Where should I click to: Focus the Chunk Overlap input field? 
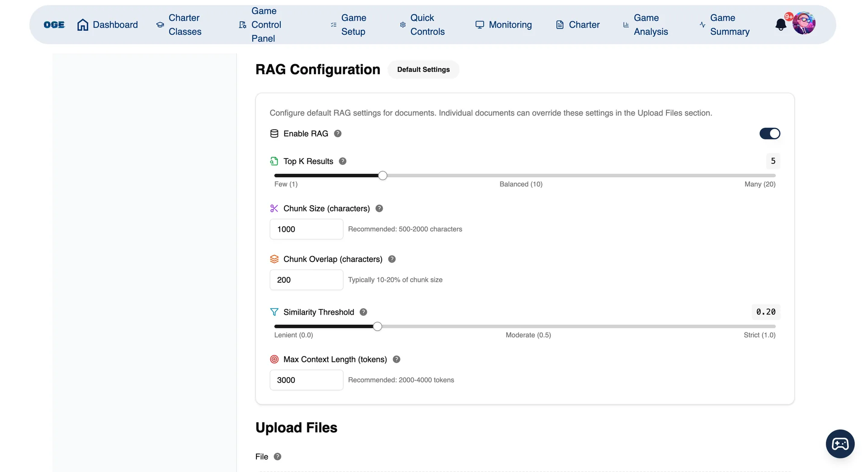pyautogui.click(x=307, y=280)
